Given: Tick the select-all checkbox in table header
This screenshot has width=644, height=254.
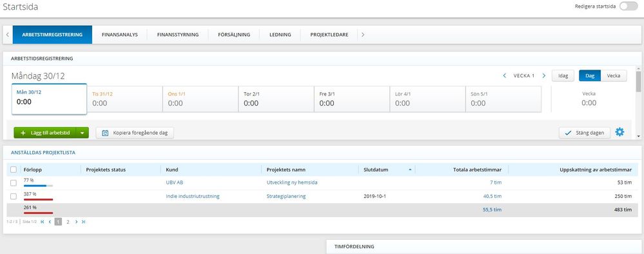Looking at the screenshot, I should click(14, 170).
